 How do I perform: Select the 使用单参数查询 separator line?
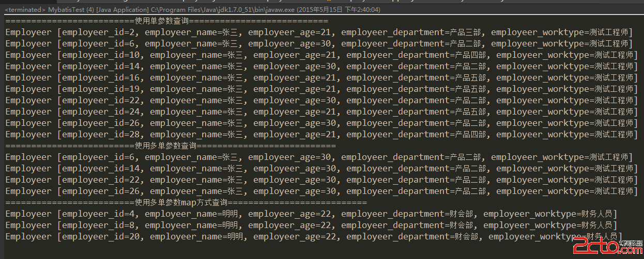[x=166, y=21]
